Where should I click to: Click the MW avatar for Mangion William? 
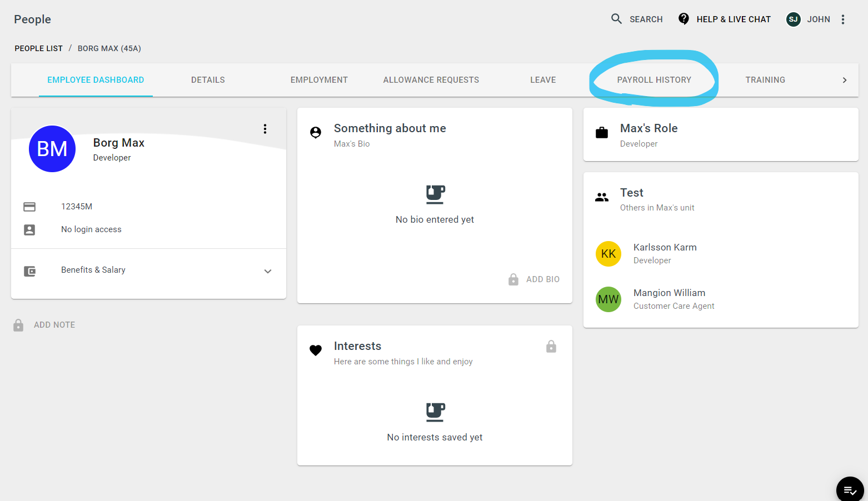click(608, 299)
